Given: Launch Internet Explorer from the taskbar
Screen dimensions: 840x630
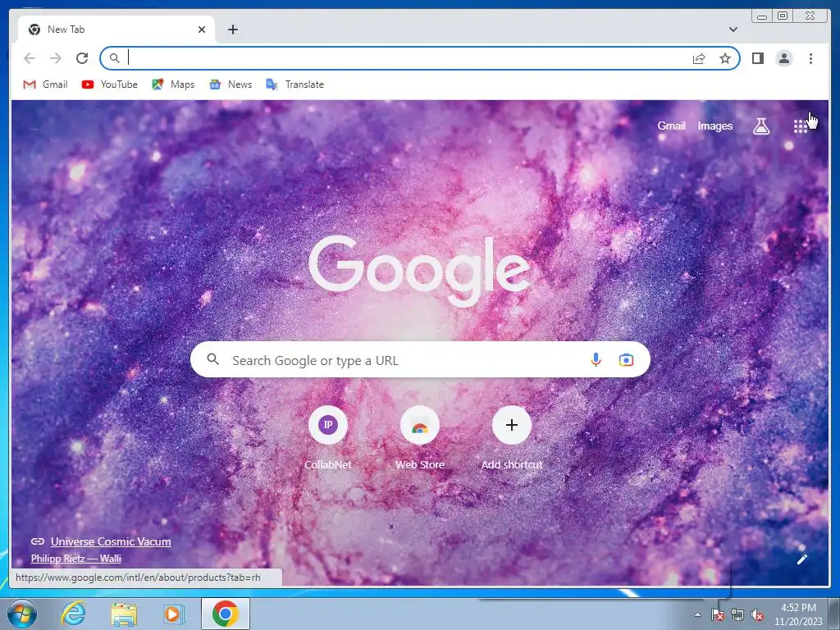Looking at the screenshot, I should click(73, 614).
